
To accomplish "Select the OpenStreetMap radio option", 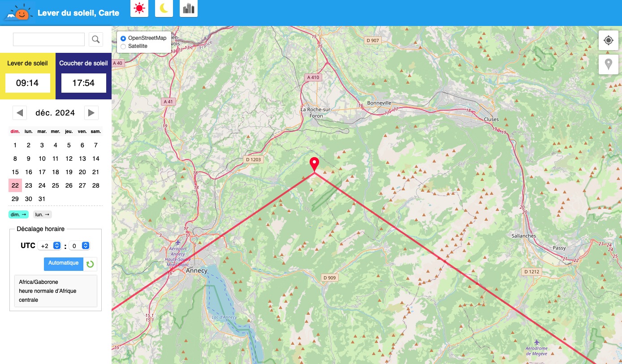I will click(123, 38).
